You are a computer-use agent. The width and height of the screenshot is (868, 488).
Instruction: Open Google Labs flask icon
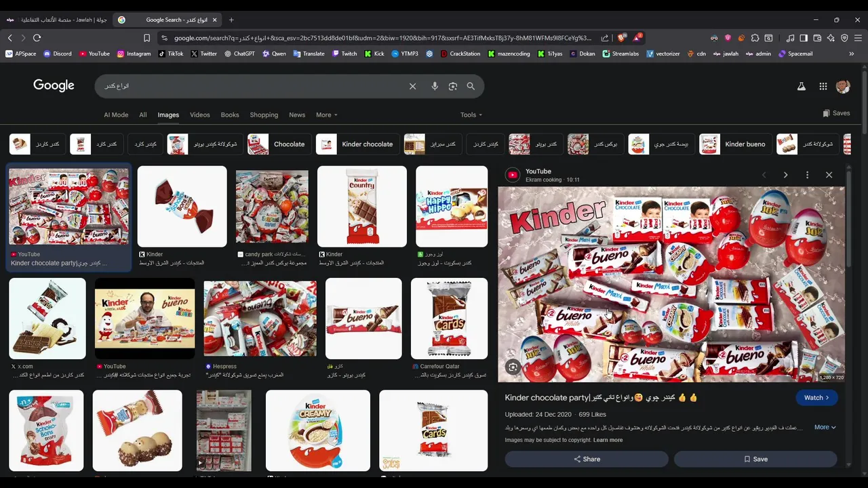[x=801, y=86]
